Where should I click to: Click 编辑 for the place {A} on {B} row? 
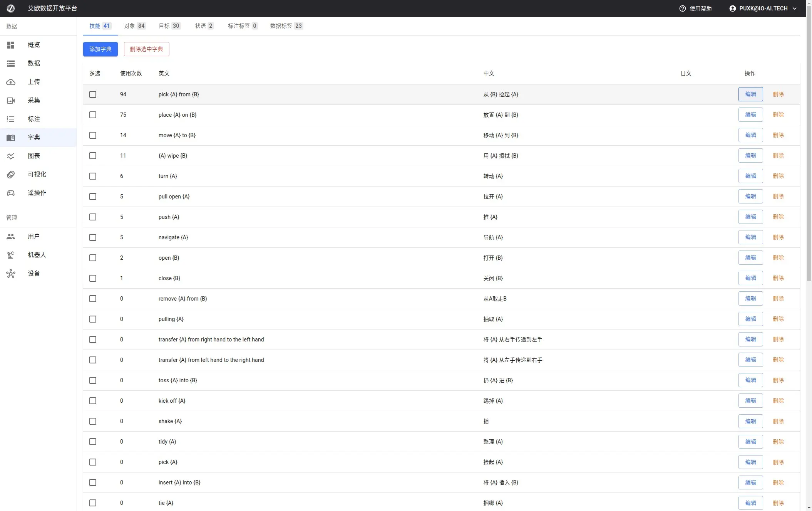click(x=750, y=114)
